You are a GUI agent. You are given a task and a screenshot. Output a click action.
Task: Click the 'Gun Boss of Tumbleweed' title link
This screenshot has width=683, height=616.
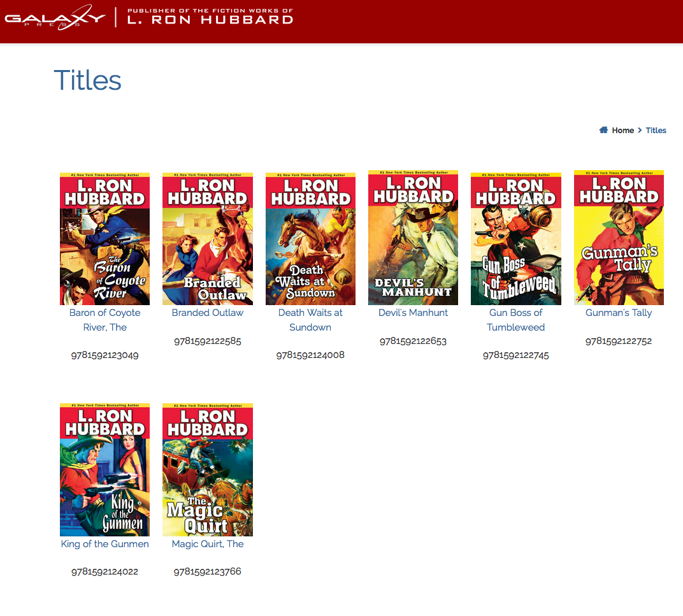coord(515,320)
